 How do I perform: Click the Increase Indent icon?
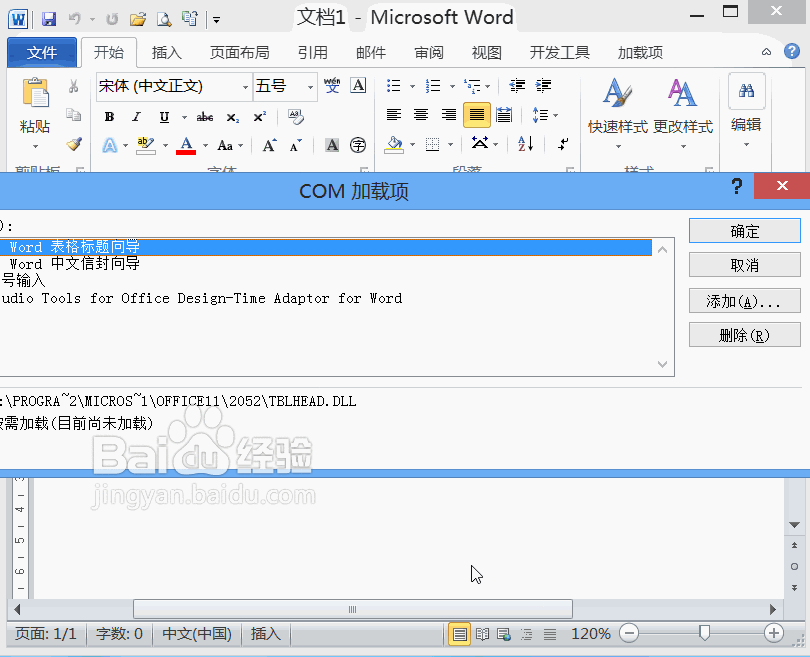543,85
